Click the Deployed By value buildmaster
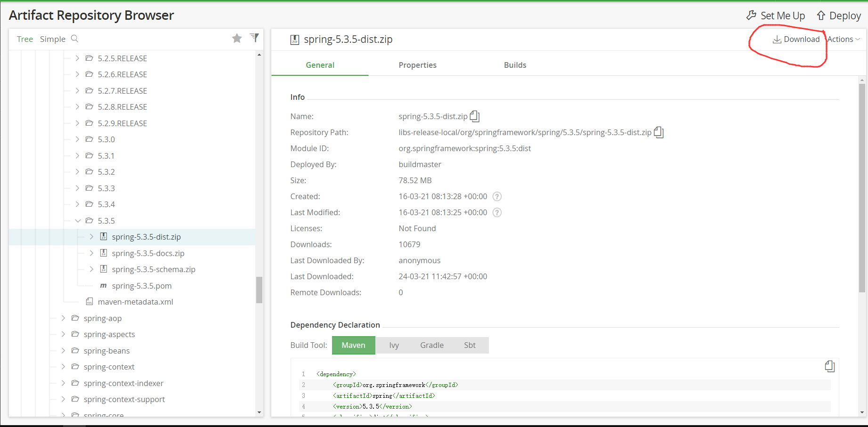868x427 pixels. point(420,164)
